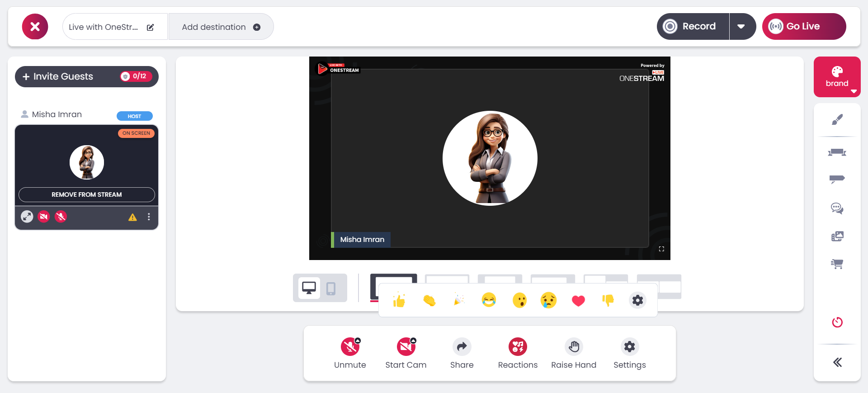868x393 pixels.
Task: Expand the Record options dropdown arrow
Action: coord(741,27)
